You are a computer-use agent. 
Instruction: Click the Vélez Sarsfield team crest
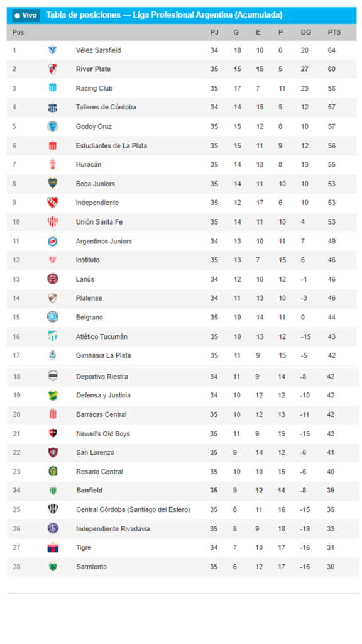(x=53, y=50)
